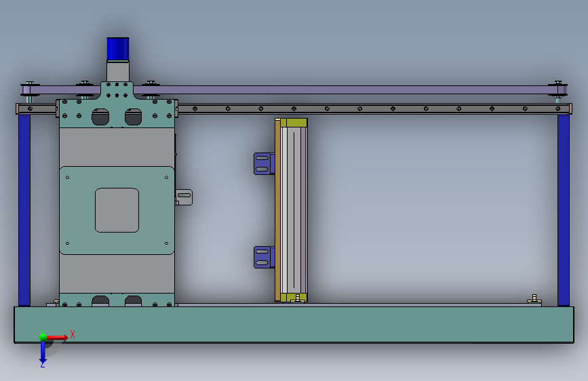Select the left blue vertical support post

click(24, 210)
